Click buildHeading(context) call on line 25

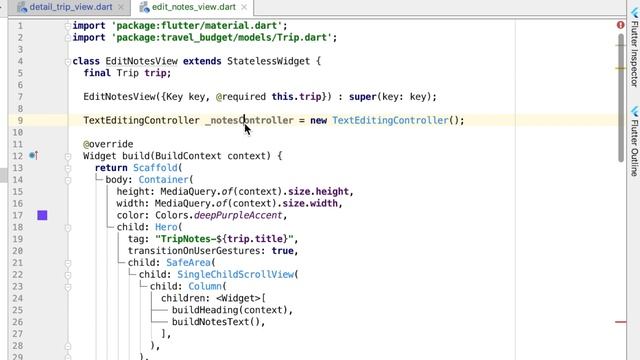click(229, 310)
